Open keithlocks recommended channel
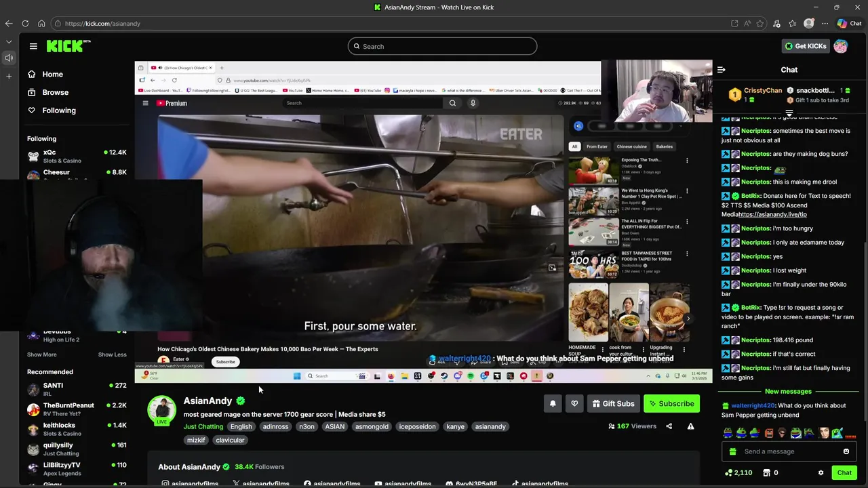The width and height of the screenshot is (868, 488). 77,429
